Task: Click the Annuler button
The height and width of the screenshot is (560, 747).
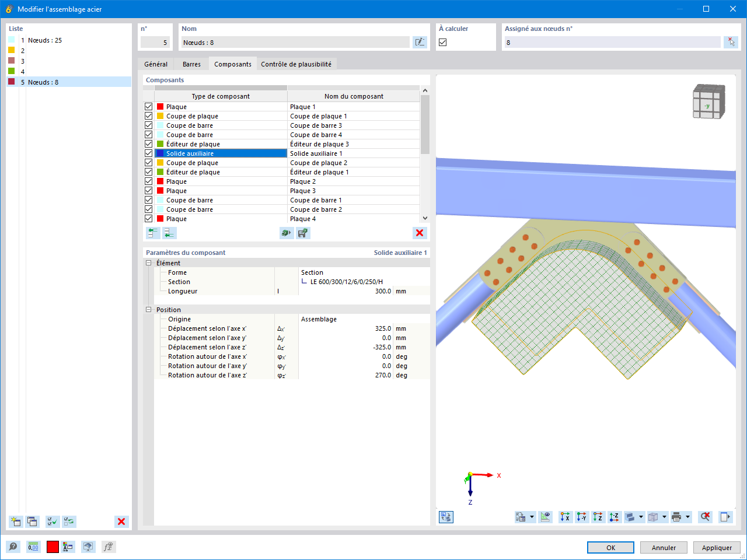Action: pyautogui.click(x=664, y=548)
